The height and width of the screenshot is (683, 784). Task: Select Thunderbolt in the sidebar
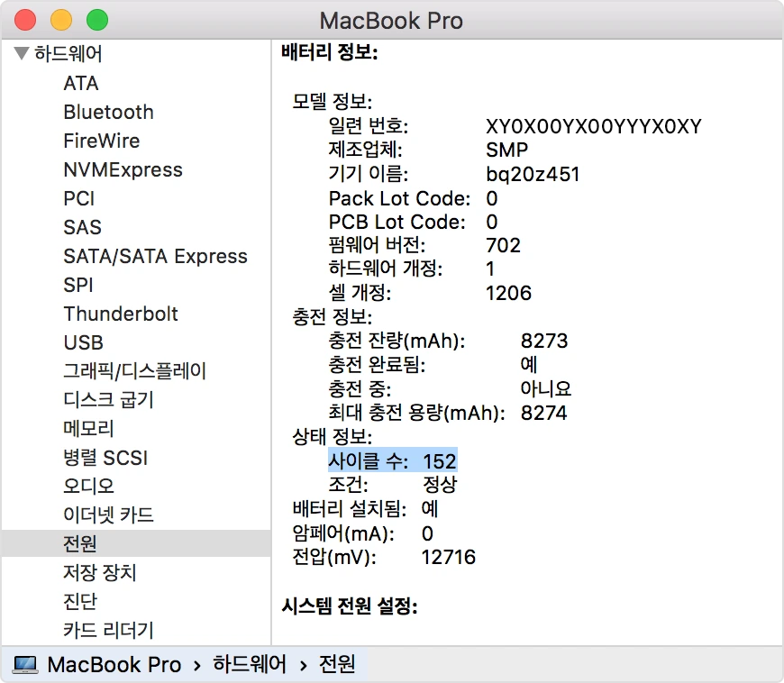tap(121, 314)
